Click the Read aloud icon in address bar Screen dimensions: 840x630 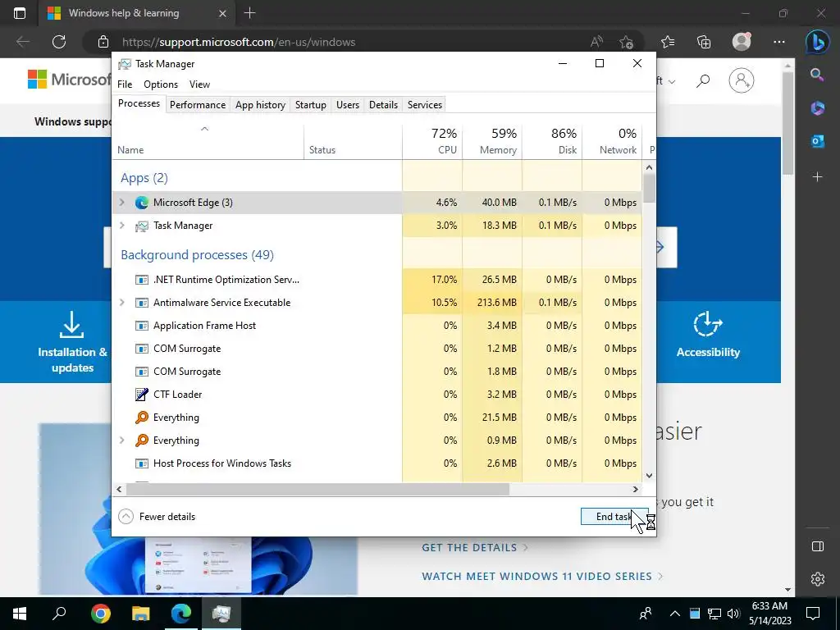(596, 42)
